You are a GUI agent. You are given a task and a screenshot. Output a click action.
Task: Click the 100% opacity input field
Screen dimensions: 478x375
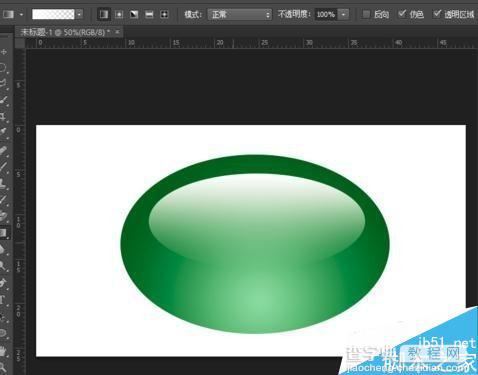click(326, 14)
